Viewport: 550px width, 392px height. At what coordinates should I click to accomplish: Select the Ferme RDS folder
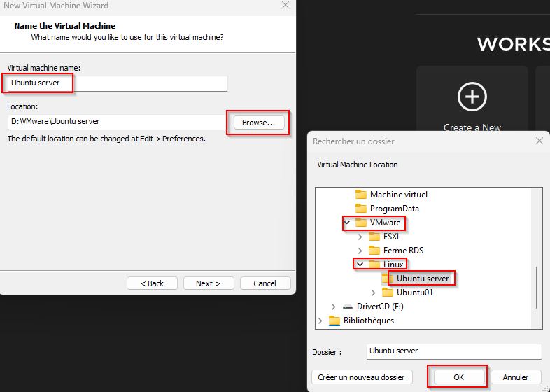(403, 251)
